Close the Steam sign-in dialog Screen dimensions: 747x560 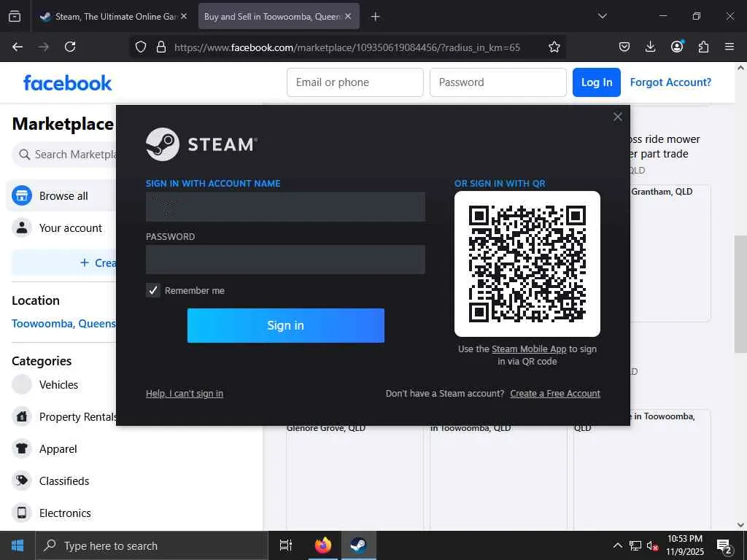617,117
